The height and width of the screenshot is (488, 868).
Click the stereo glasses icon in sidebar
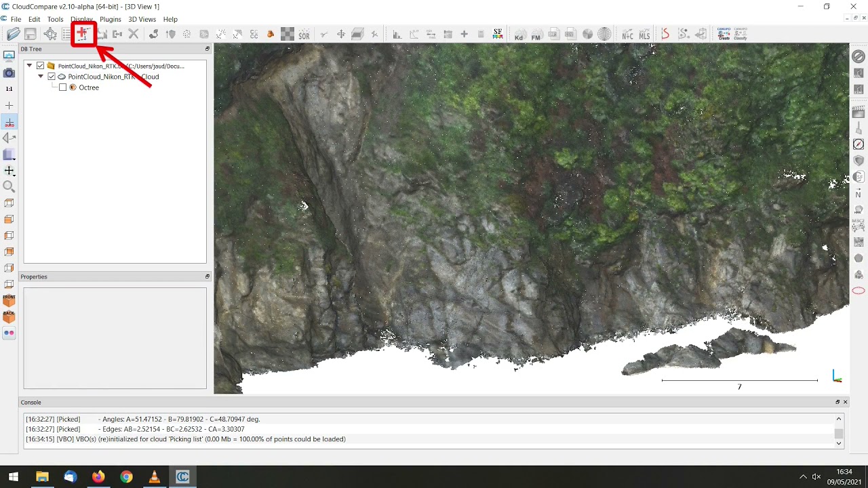[9, 333]
